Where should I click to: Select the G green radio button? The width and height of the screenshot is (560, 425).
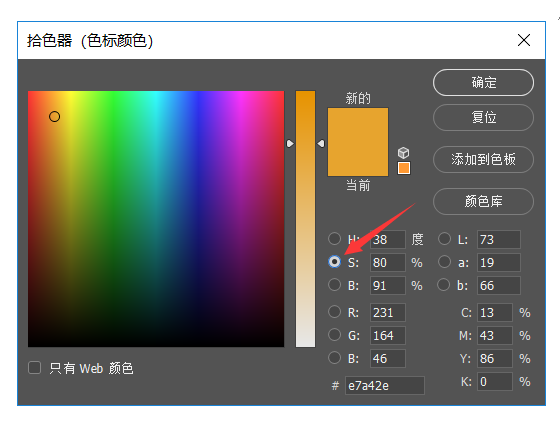(335, 335)
